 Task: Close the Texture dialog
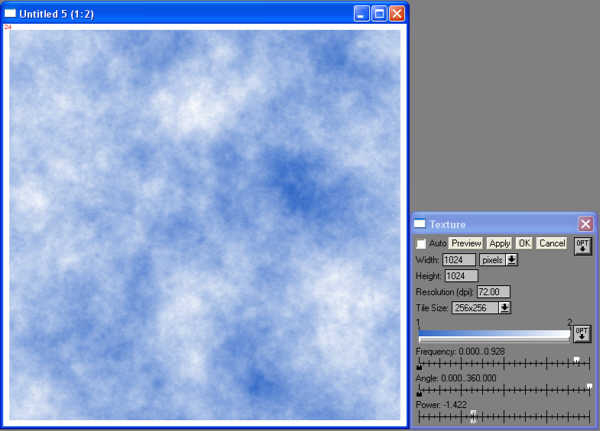point(585,224)
